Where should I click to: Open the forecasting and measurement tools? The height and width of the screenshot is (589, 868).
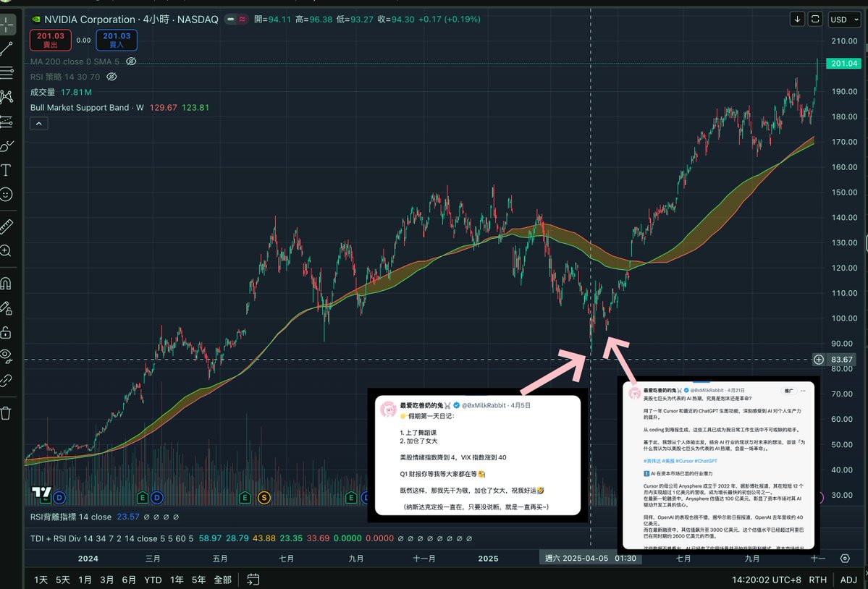[x=7, y=122]
